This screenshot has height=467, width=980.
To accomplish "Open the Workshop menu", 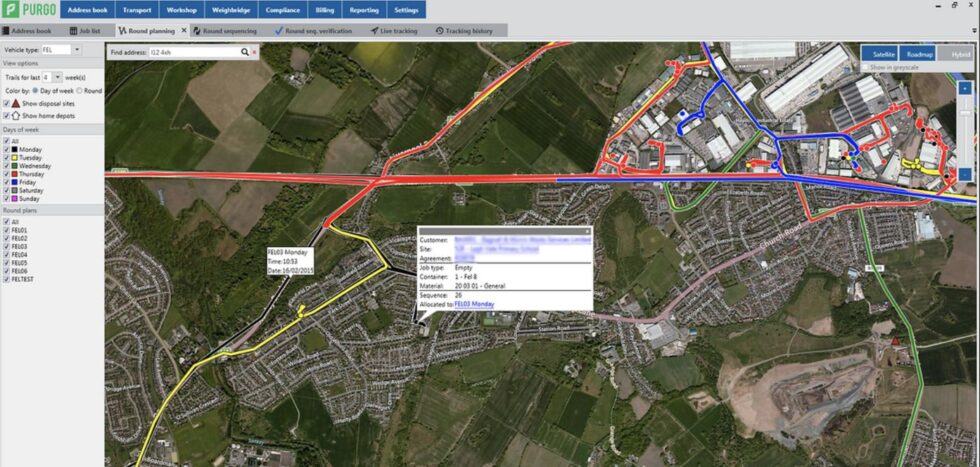I will point(182,10).
